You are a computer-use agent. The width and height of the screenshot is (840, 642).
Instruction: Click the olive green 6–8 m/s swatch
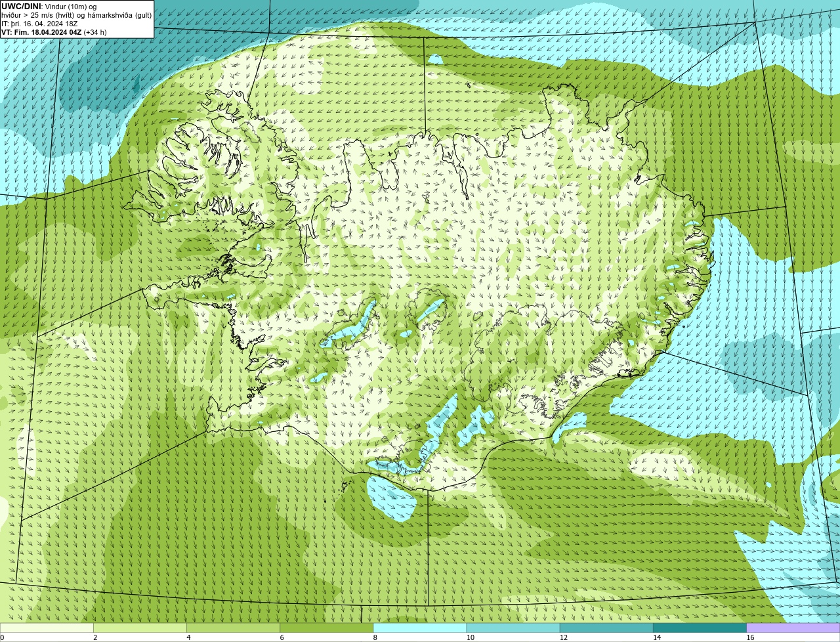coord(326,628)
